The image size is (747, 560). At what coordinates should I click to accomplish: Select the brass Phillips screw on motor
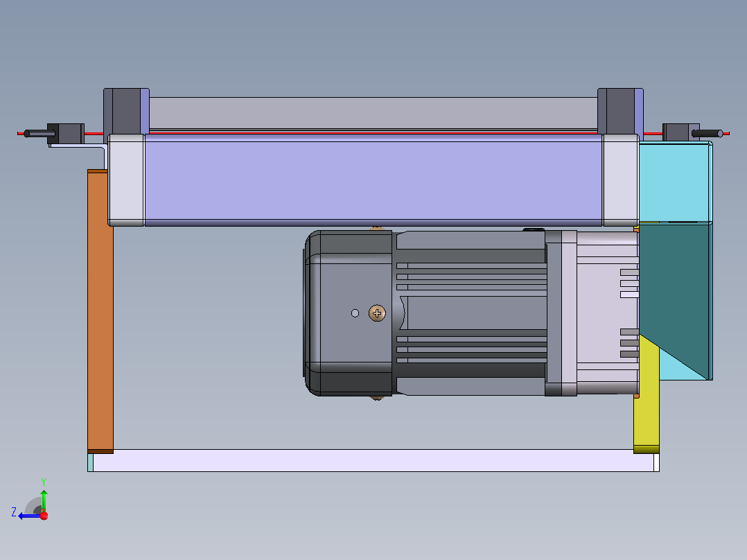(x=377, y=313)
